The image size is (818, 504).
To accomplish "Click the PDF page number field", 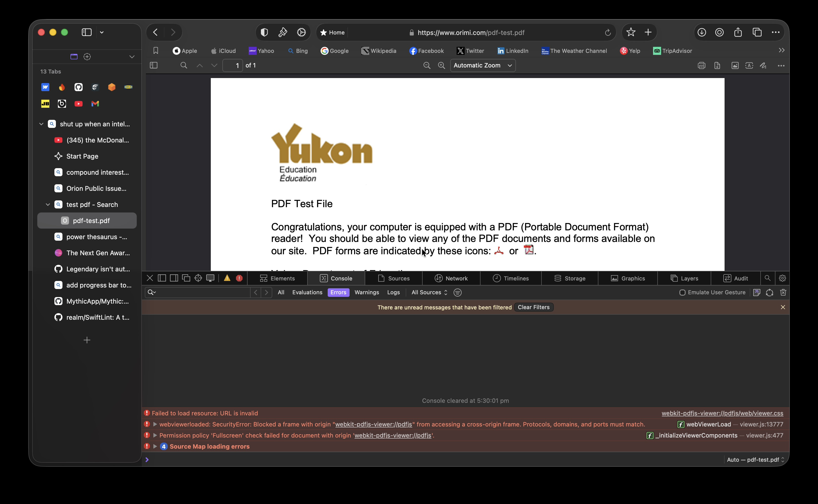I will point(233,66).
